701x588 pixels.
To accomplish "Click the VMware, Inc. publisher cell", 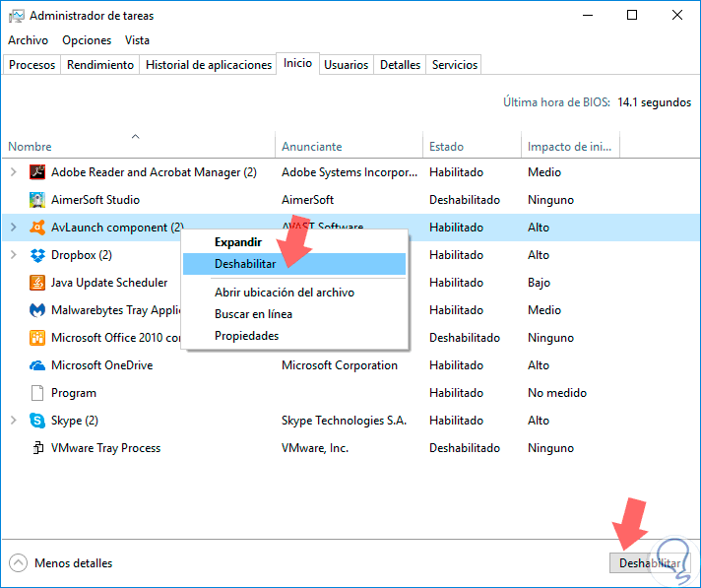I will click(x=315, y=448).
